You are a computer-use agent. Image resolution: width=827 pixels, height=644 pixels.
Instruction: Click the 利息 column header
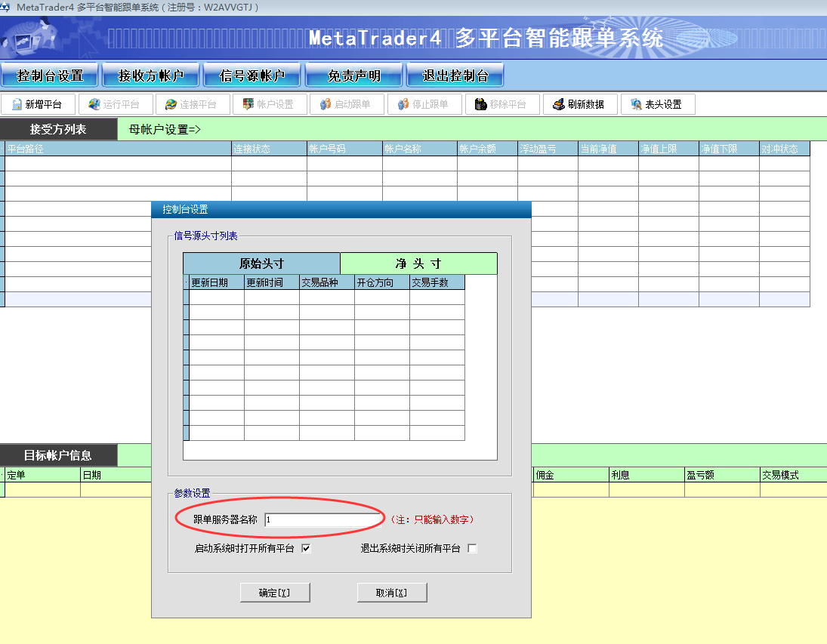pos(646,475)
